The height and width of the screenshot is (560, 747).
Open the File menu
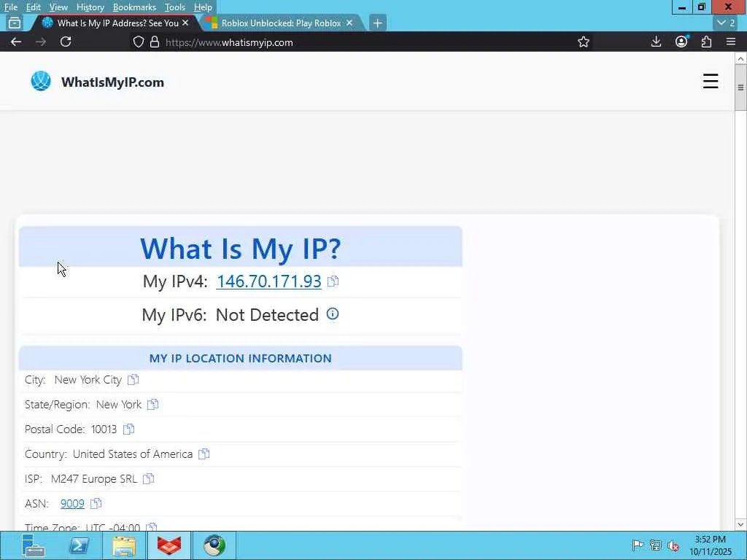click(x=11, y=7)
